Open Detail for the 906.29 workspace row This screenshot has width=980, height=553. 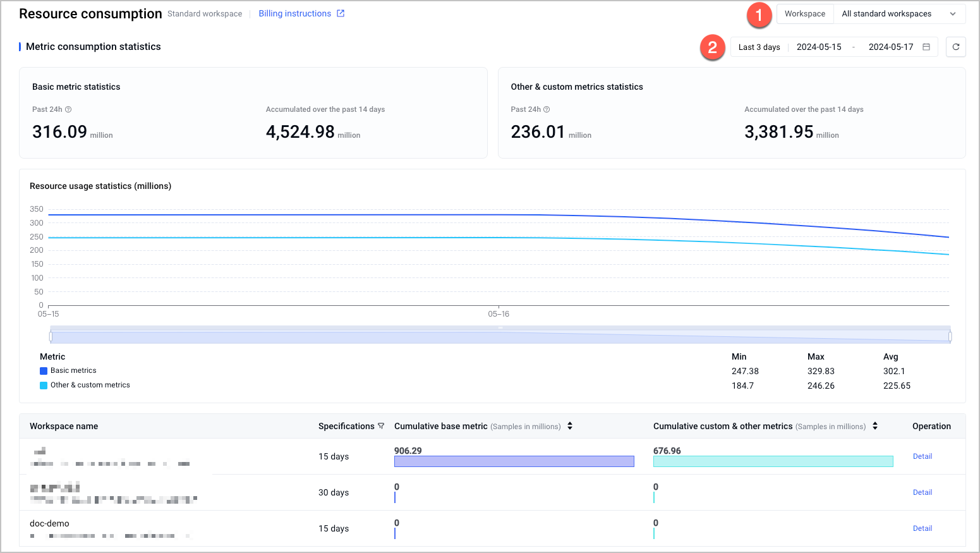pyautogui.click(x=923, y=456)
